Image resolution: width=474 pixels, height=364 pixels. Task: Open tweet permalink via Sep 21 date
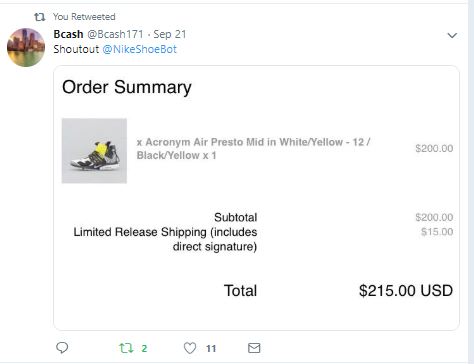point(170,34)
